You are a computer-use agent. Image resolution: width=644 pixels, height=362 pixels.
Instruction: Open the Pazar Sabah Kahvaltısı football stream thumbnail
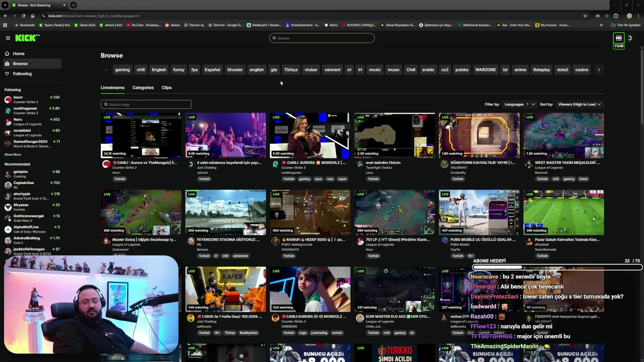[563, 212]
